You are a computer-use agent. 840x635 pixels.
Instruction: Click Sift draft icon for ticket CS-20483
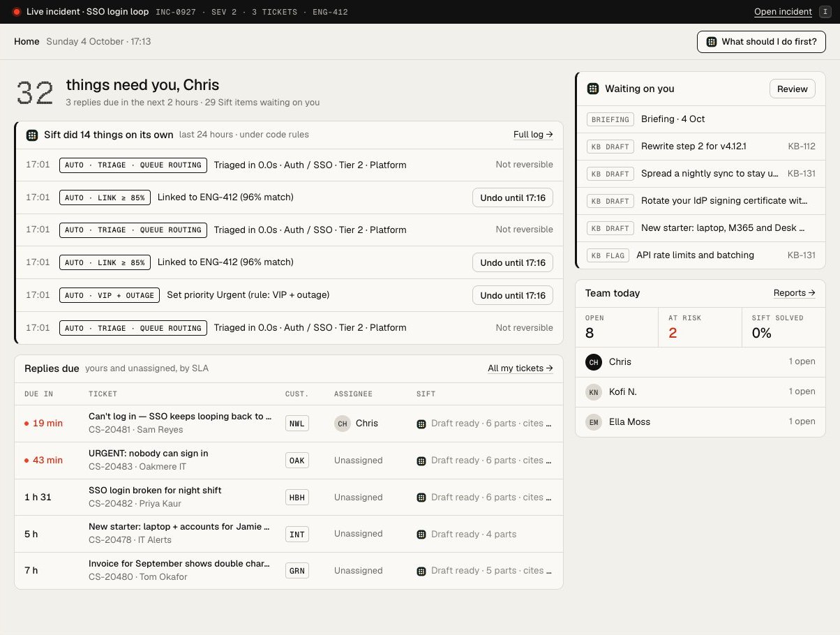[x=421, y=461]
